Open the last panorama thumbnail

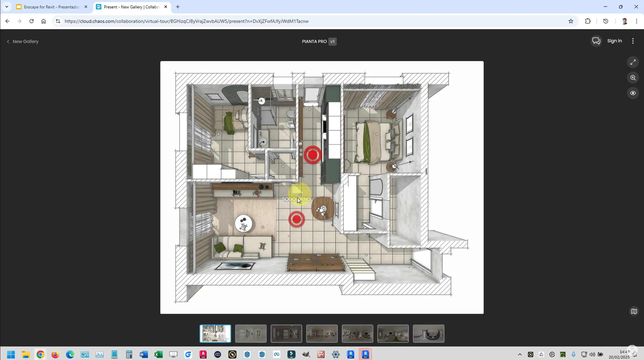point(428,334)
